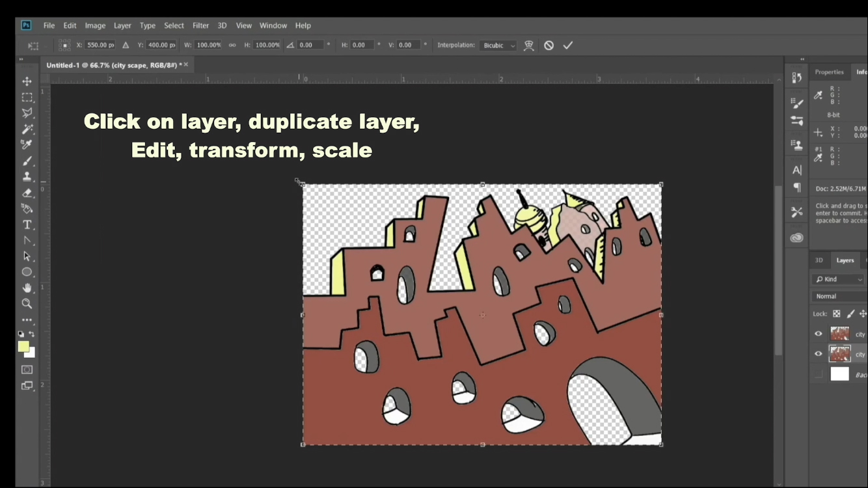Viewport: 868px width, 488px height.
Task: Toggle visibility of the second city layer
Action: click(818, 353)
